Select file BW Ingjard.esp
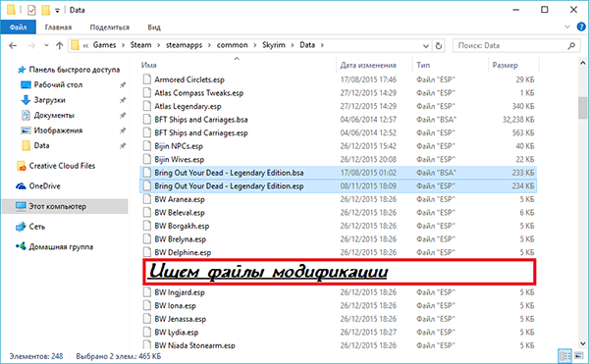Viewport: 589px width, 364px height. coord(180,292)
